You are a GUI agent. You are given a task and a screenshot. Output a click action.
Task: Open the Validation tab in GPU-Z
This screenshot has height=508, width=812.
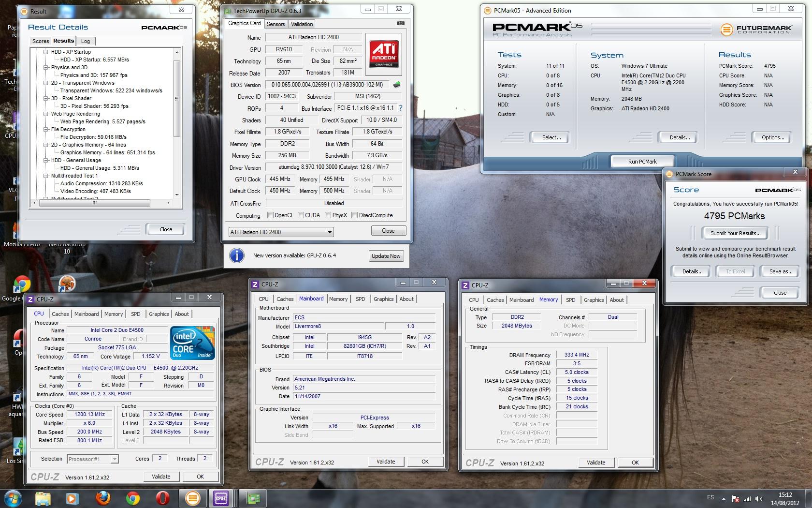click(x=302, y=24)
